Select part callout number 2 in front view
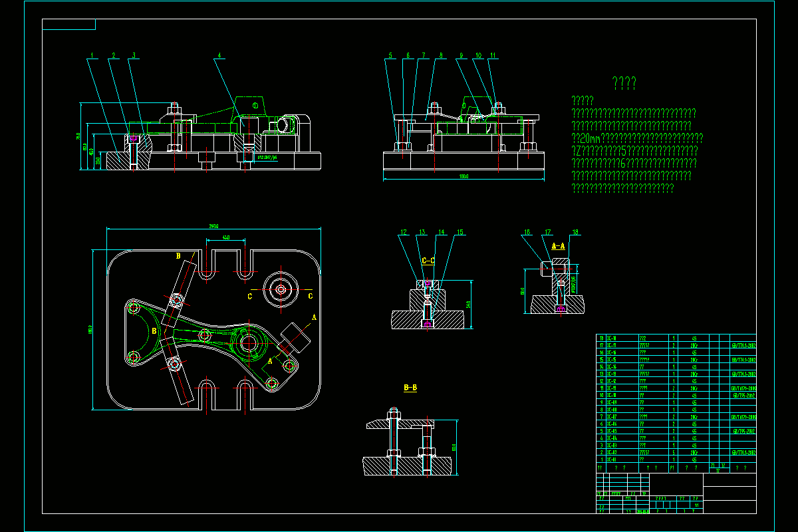Viewport: 798px width, 532px height. click(x=113, y=55)
